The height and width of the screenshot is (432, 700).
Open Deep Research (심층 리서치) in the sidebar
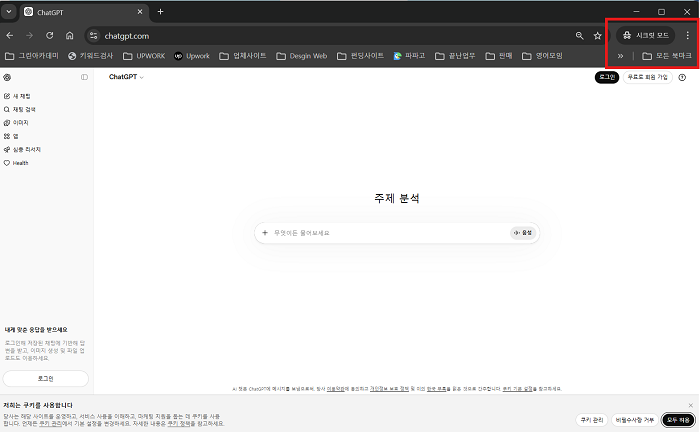pyautogui.click(x=22, y=150)
